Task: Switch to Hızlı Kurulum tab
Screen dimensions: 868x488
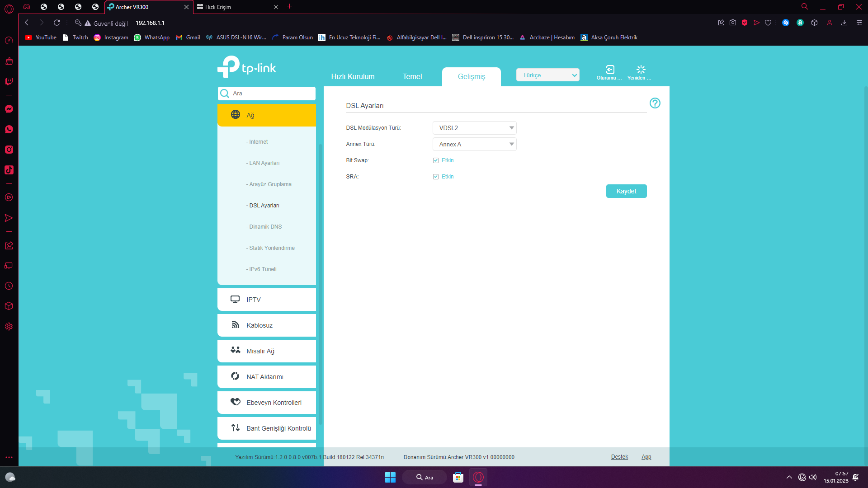Action: 353,76
